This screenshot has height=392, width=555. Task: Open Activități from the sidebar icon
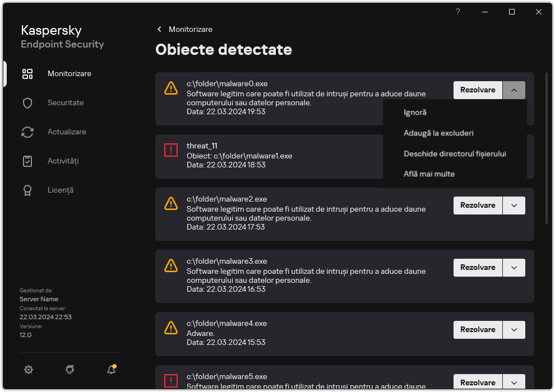click(x=27, y=161)
